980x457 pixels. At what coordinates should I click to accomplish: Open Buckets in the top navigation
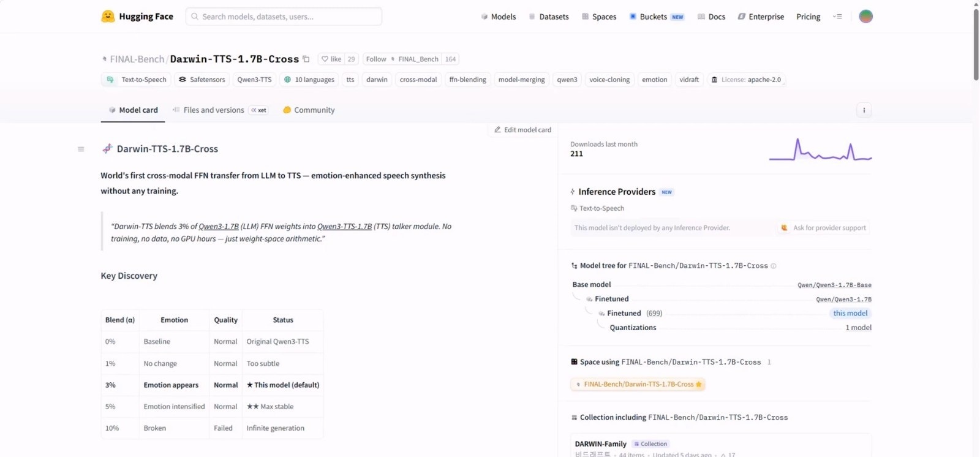[656, 17]
